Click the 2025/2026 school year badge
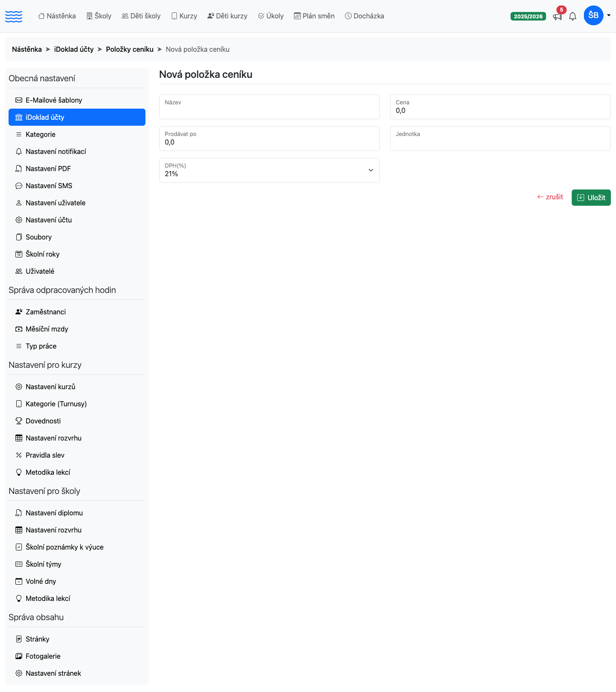 (x=528, y=16)
